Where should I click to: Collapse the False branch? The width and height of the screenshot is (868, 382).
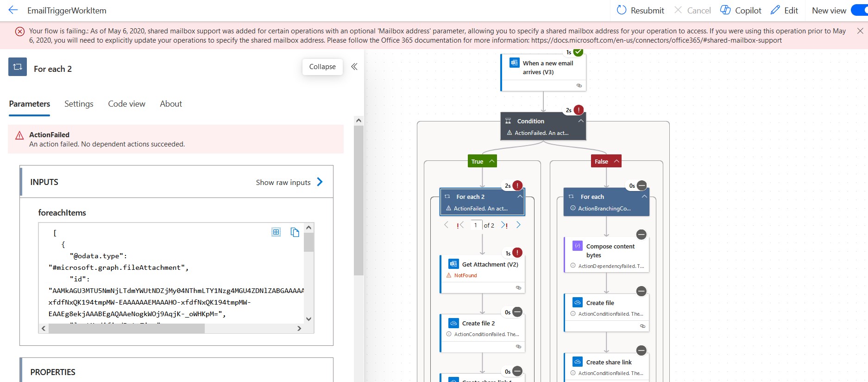click(616, 161)
